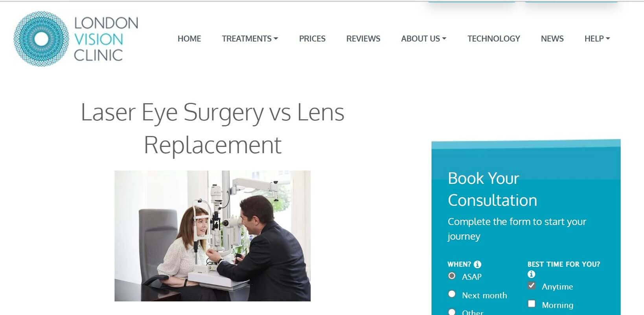Expand the TREATMENTS dropdown menu

[250, 39]
